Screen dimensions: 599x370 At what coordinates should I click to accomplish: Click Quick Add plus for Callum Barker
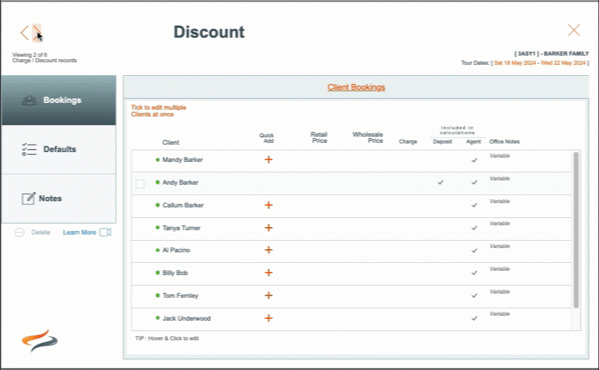pyautogui.click(x=269, y=205)
